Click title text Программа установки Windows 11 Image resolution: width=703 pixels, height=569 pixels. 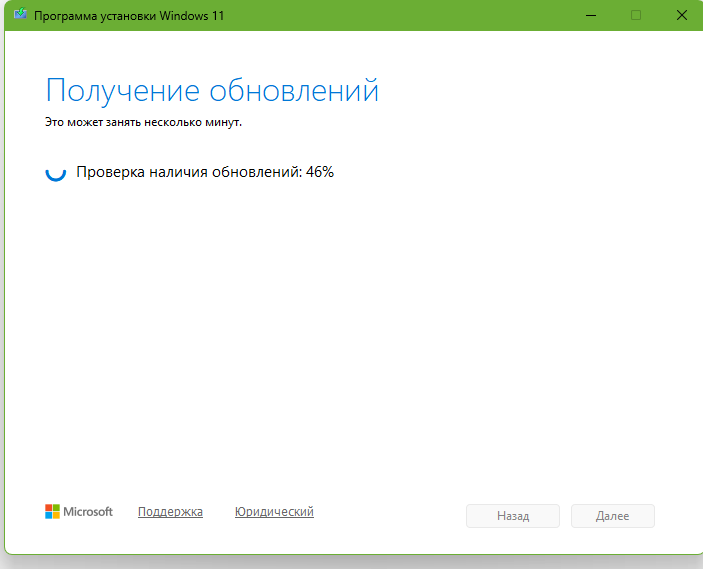(129, 16)
